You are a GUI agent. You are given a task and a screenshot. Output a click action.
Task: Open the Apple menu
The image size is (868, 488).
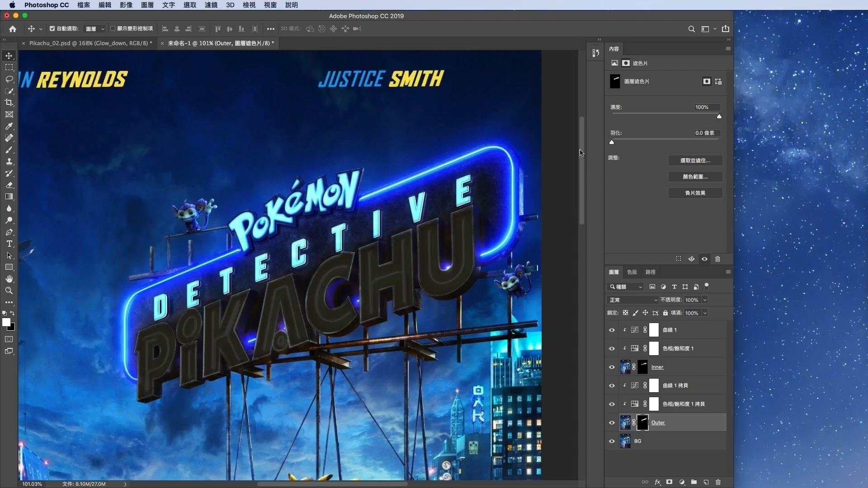click(12, 5)
